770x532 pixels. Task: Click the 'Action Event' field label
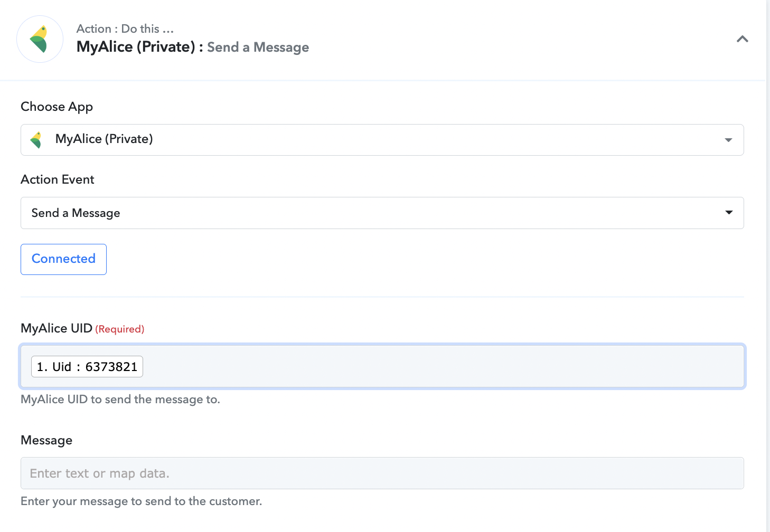(57, 179)
